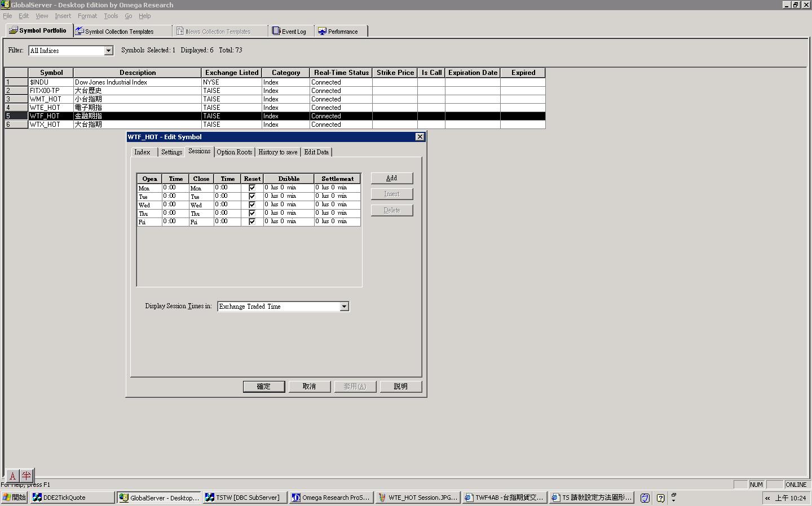Switch to History to save tab
The height and width of the screenshot is (506, 812).
[x=278, y=152]
